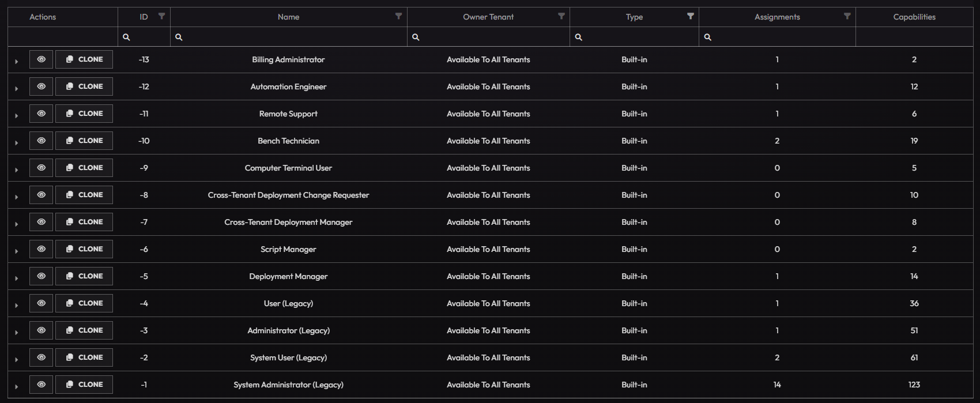Viewport: 980px width, 403px height.
Task: Open the ID column filter icon
Action: click(162, 16)
